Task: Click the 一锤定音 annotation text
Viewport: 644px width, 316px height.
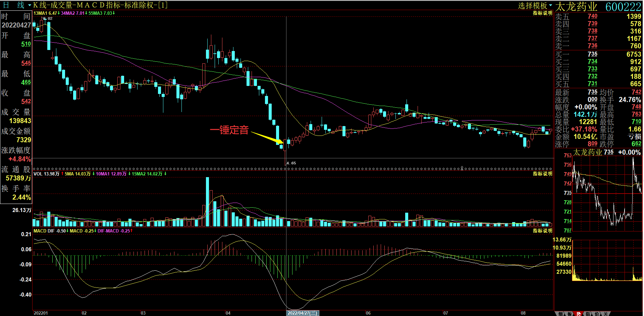Action: pos(229,130)
